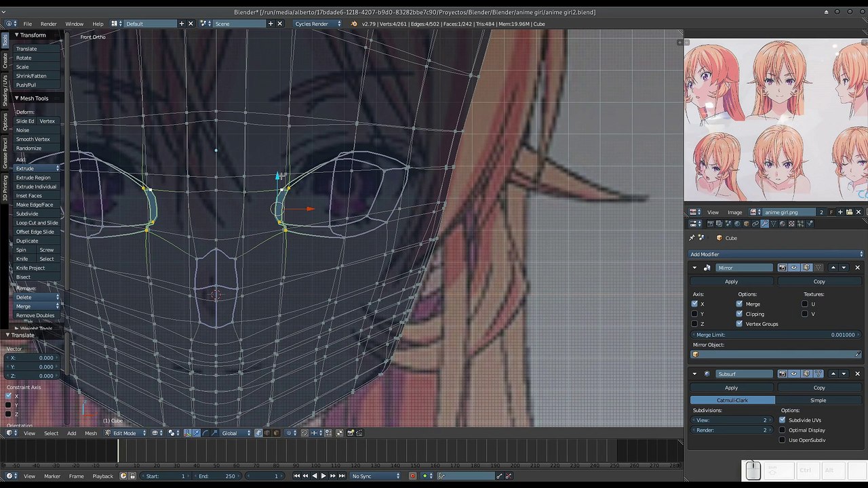The image size is (868, 488).
Task: Open the material sphere properties tab
Action: (x=782, y=224)
